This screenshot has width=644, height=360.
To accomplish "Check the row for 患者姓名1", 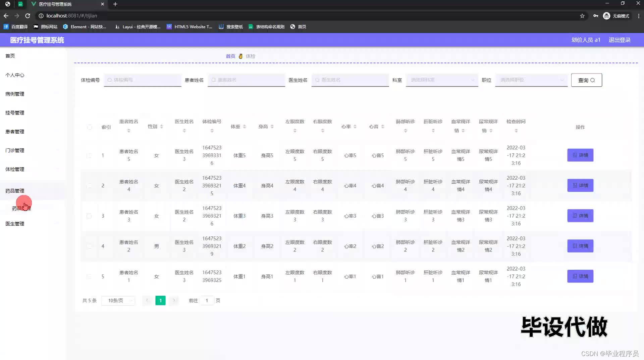I will click(x=89, y=276).
